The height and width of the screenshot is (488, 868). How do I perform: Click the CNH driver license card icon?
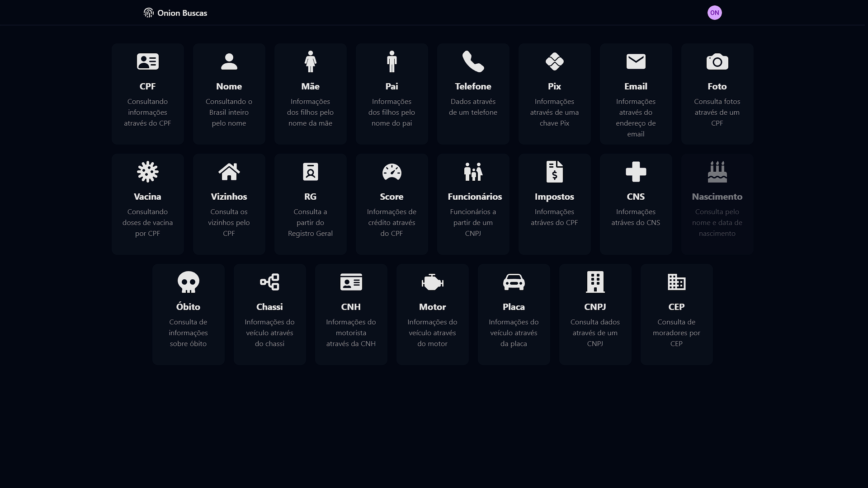351,282
